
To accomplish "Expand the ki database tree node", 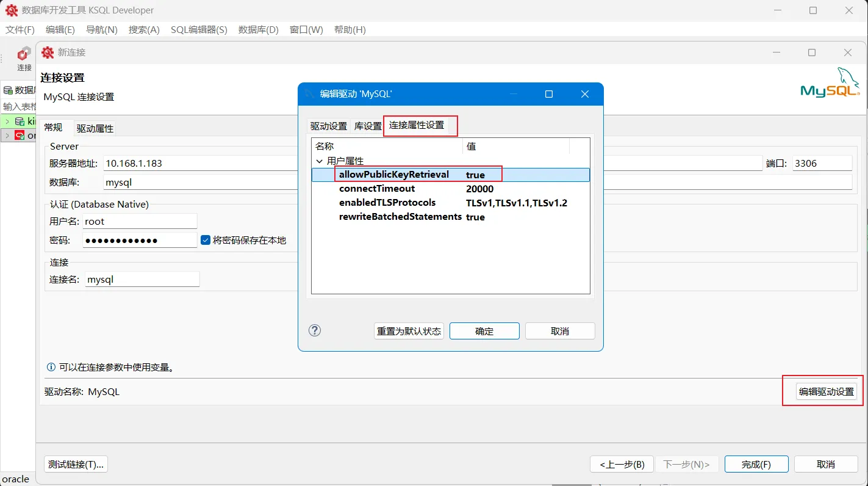I will tap(7, 121).
